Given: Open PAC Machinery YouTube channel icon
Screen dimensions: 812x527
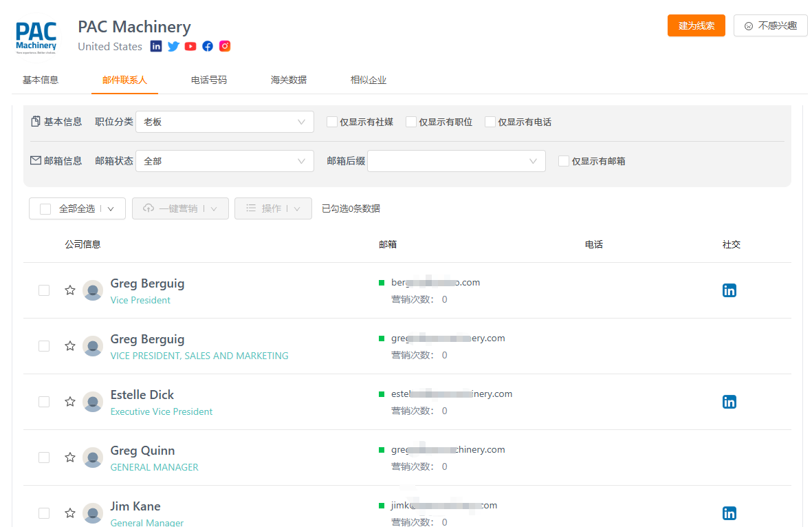Looking at the screenshot, I should pyautogui.click(x=190, y=46).
